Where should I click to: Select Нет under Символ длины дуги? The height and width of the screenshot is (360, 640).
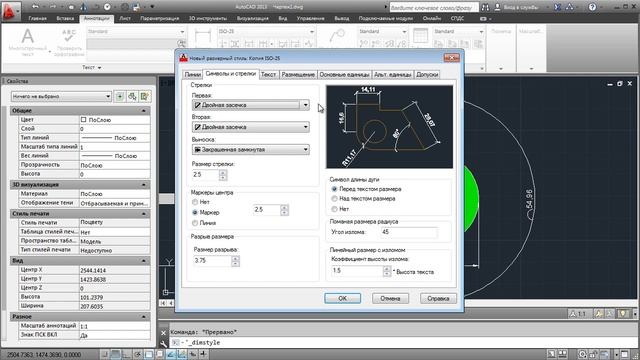pos(334,209)
